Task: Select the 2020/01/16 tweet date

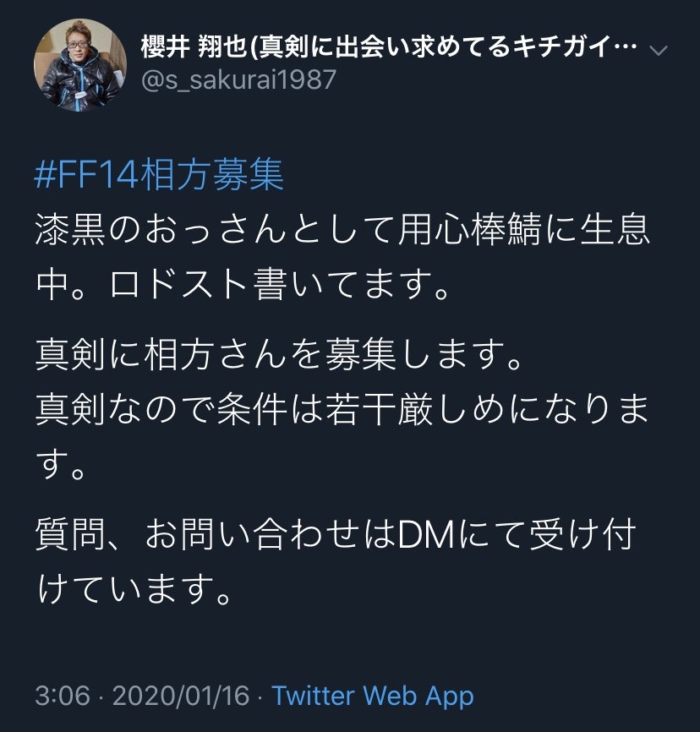Action: tap(181, 696)
